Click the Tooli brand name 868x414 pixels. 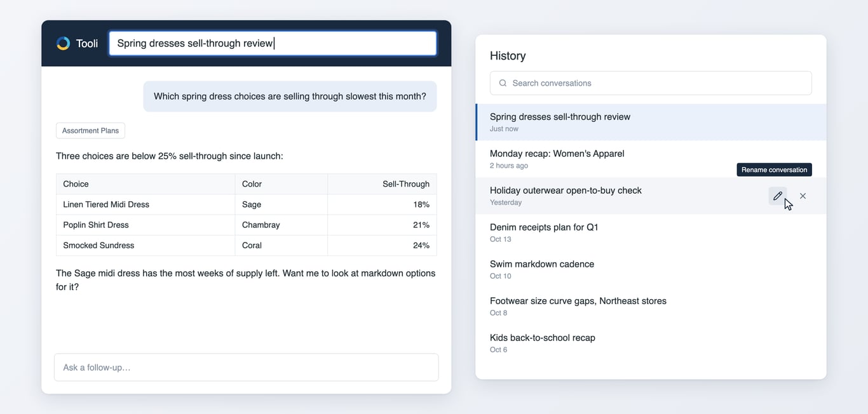87,43
